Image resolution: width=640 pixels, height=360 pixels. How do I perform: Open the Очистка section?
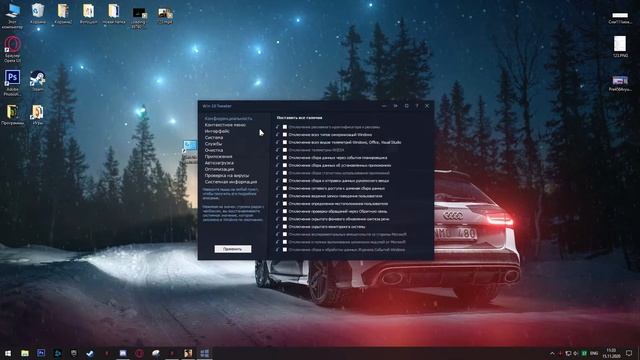coord(213,150)
